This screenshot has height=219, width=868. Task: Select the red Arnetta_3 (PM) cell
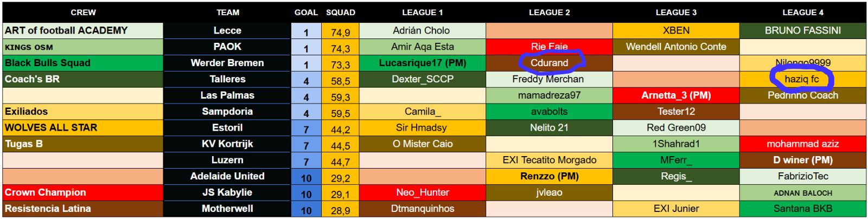pyautogui.click(x=676, y=95)
